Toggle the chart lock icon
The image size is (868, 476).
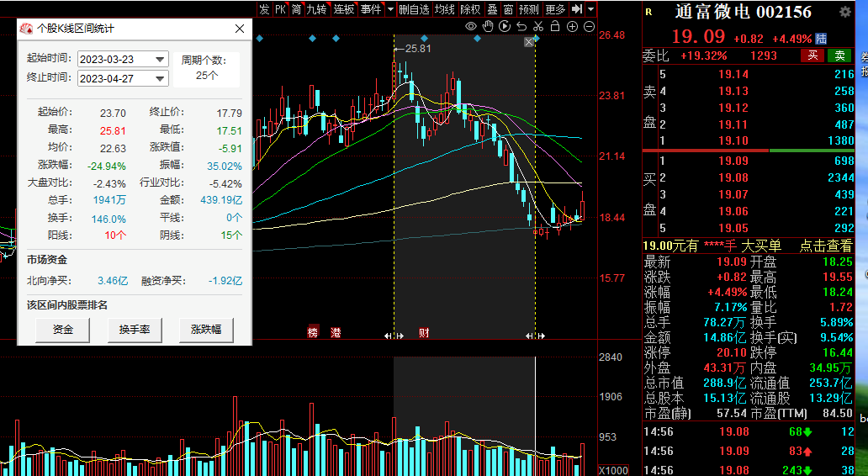pyautogui.click(x=555, y=27)
